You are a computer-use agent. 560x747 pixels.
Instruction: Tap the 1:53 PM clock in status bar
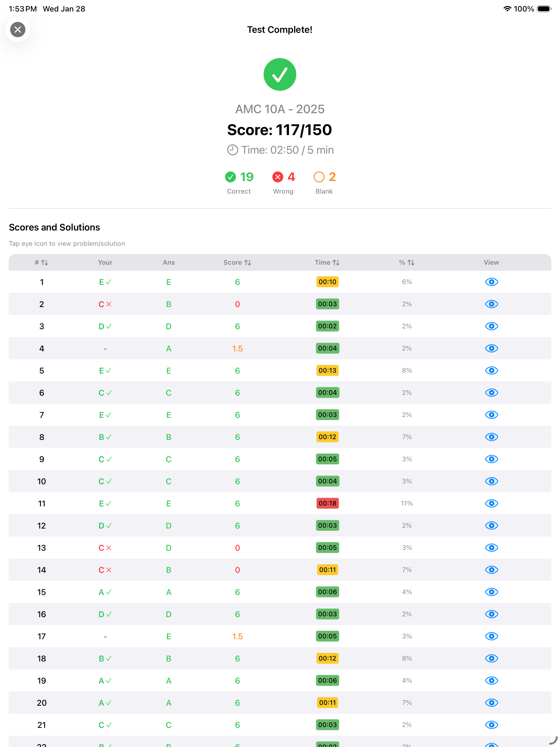[23, 9]
